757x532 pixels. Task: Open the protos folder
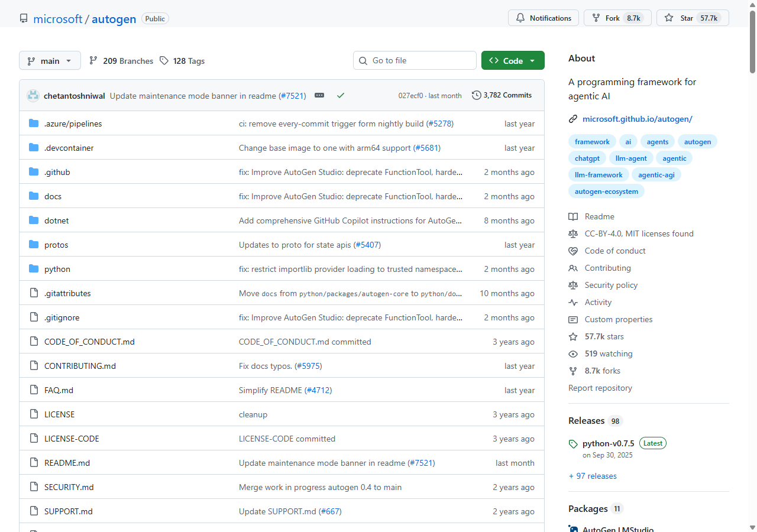(x=56, y=245)
